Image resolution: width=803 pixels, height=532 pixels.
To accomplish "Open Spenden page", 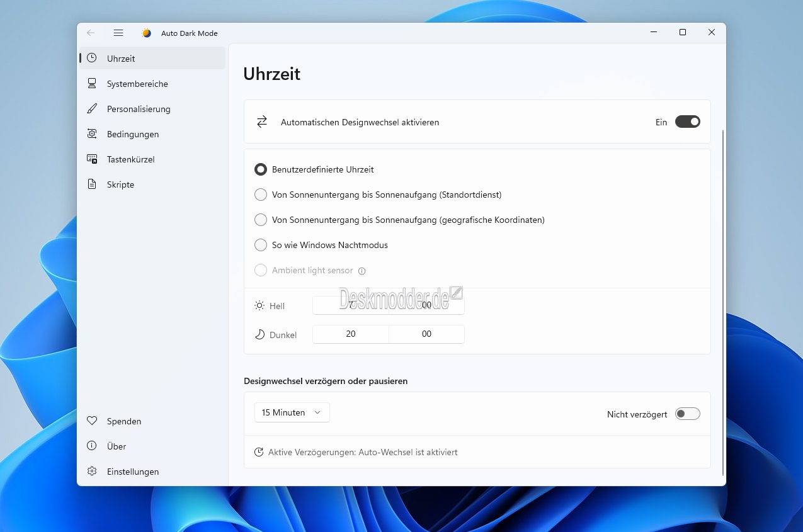I will point(152,421).
